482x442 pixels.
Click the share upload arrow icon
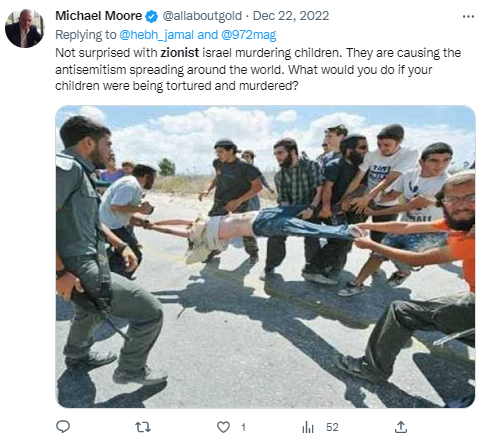pos(401,427)
